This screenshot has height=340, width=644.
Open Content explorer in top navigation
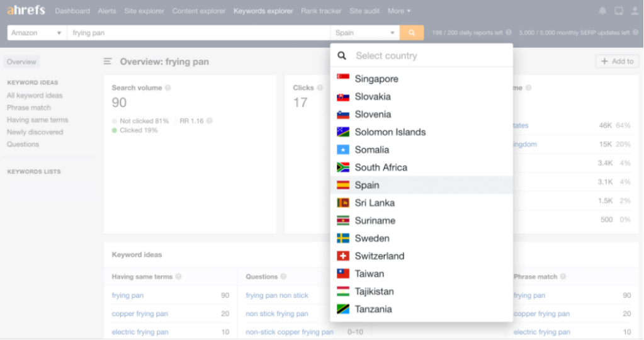point(199,11)
